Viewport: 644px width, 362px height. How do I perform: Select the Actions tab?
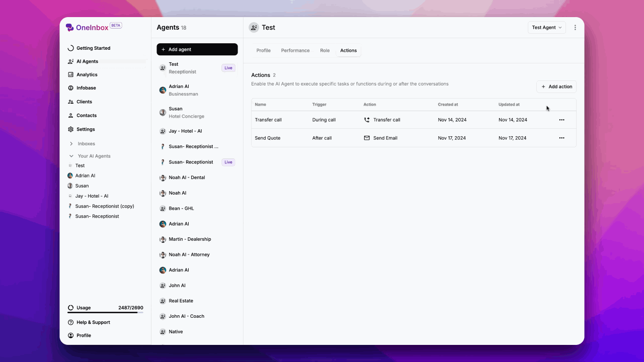coord(348,50)
